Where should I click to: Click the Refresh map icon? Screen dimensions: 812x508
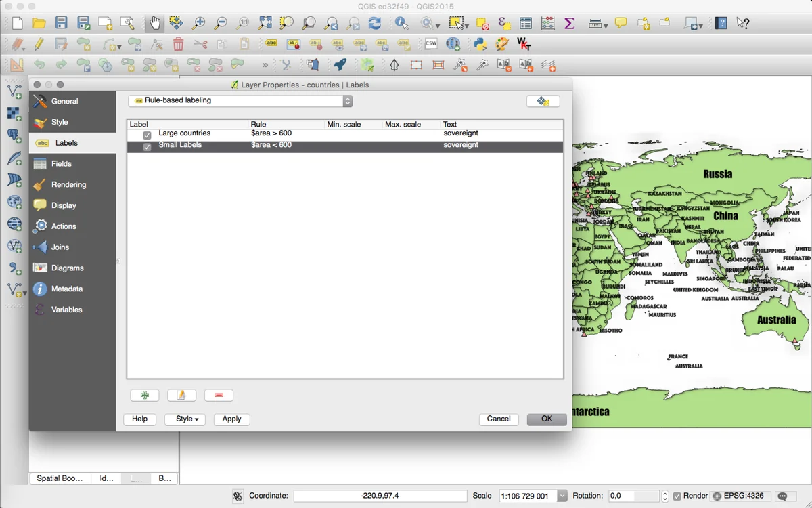374,23
